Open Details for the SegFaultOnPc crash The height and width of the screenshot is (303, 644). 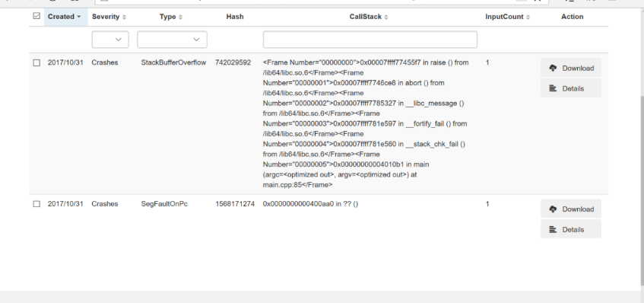click(x=571, y=229)
